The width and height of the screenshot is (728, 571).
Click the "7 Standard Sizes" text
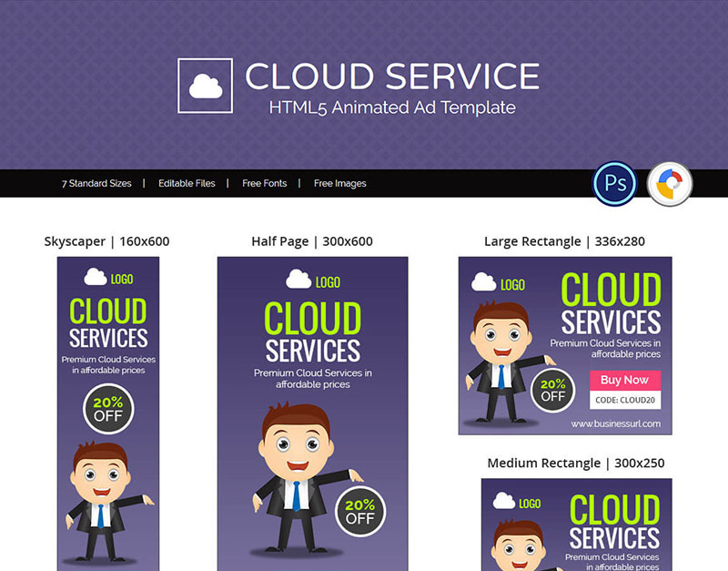click(96, 184)
